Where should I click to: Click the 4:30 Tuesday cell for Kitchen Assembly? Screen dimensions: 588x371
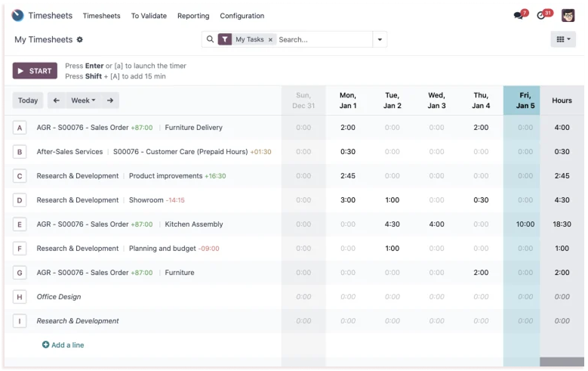pyautogui.click(x=393, y=224)
